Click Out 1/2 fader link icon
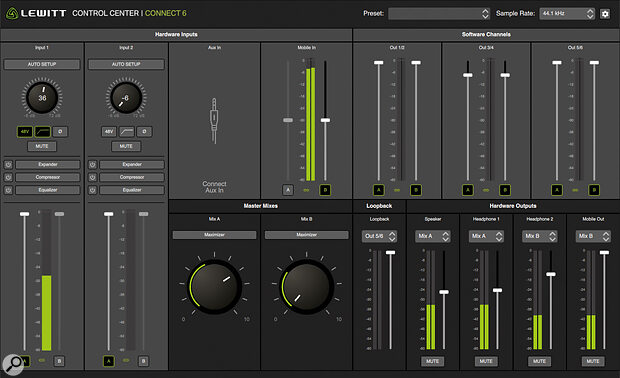This screenshot has width=620, height=378. 397,190
